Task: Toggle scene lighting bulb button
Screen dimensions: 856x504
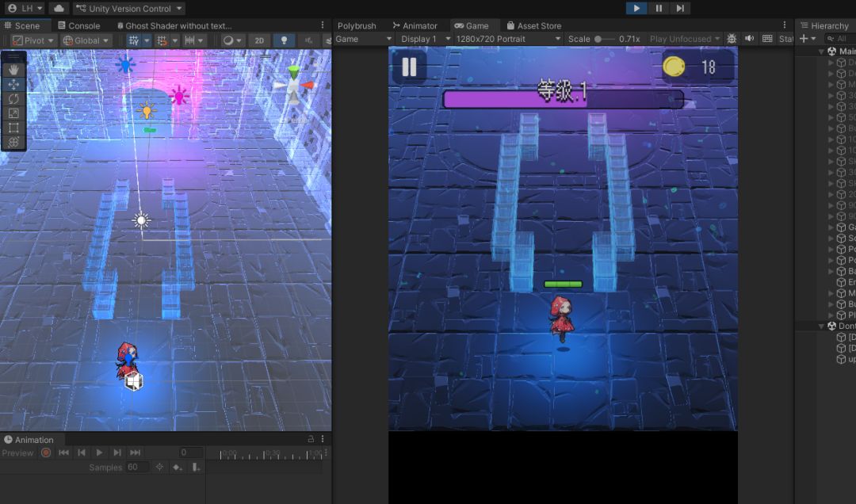Action: tap(284, 40)
